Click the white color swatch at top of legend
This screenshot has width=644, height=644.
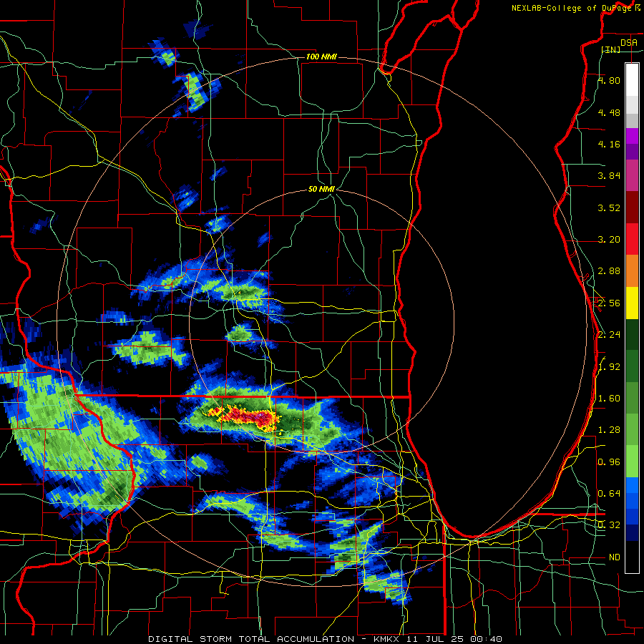point(632,80)
